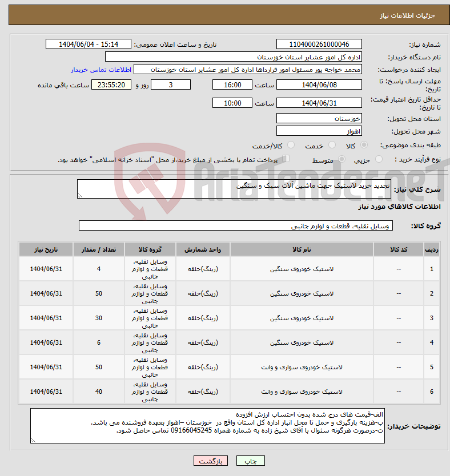Click the need date in row 1
This screenshot has height=476, width=450.
(x=46, y=269)
